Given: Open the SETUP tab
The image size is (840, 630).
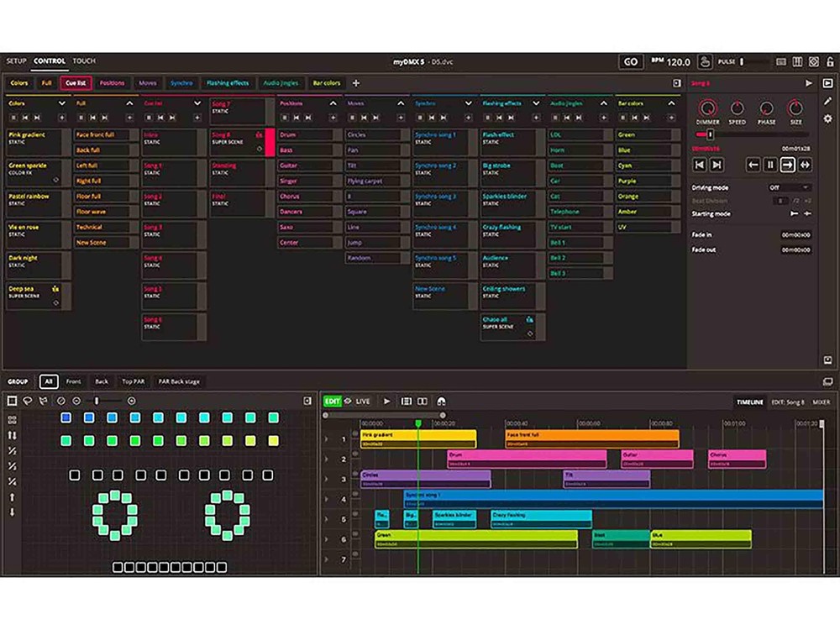Looking at the screenshot, I should [x=15, y=60].
